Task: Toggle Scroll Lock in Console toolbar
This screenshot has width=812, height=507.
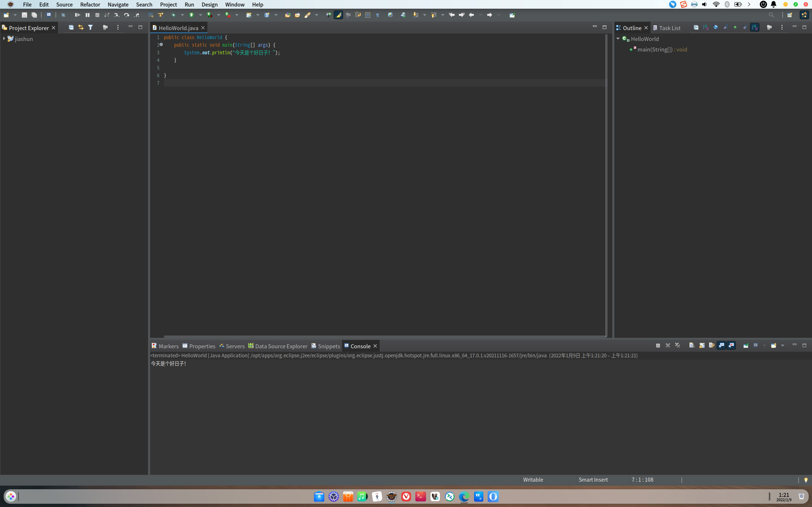Action: pos(702,345)
